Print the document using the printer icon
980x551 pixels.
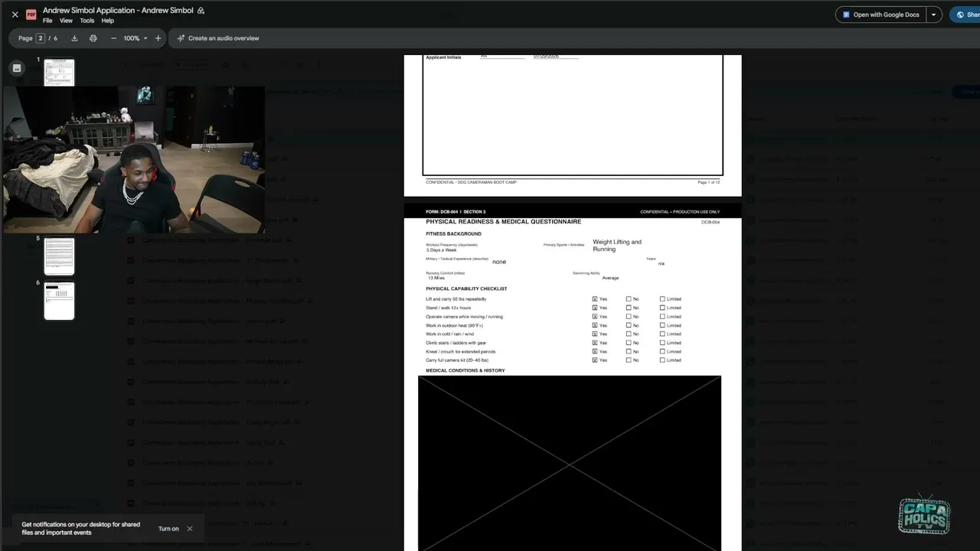pos(93,38)
